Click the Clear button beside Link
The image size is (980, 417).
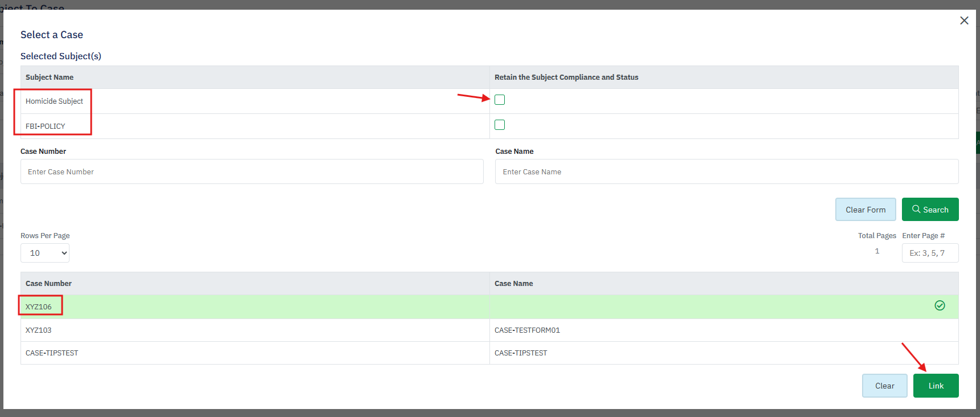884,386
